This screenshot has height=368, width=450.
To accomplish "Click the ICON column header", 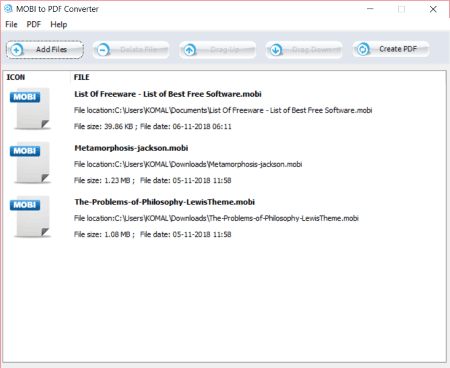I will [x=16, y=77].
